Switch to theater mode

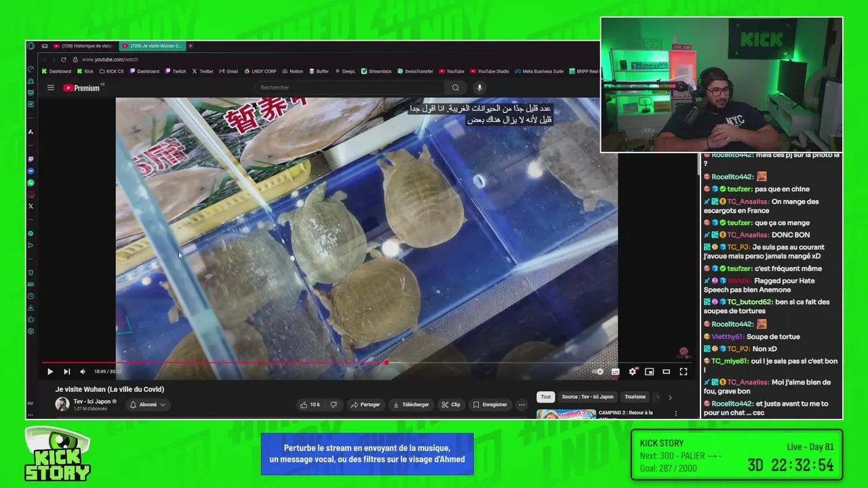tap(667, 371)
